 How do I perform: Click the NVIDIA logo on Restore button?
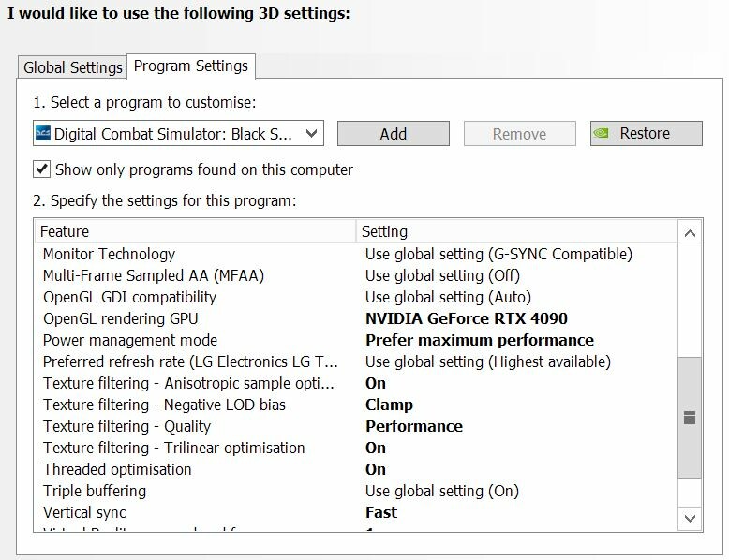[x=602, y=133]
